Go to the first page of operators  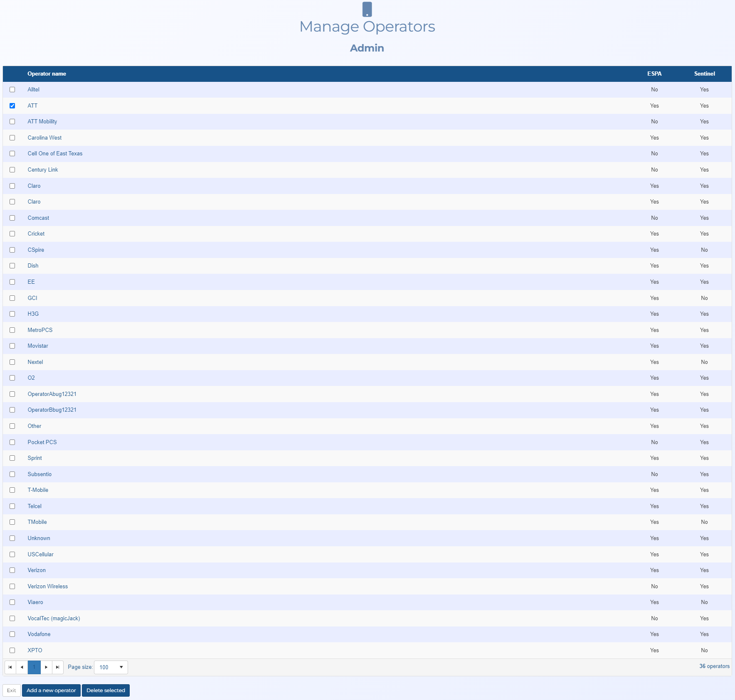pos(10,667)
